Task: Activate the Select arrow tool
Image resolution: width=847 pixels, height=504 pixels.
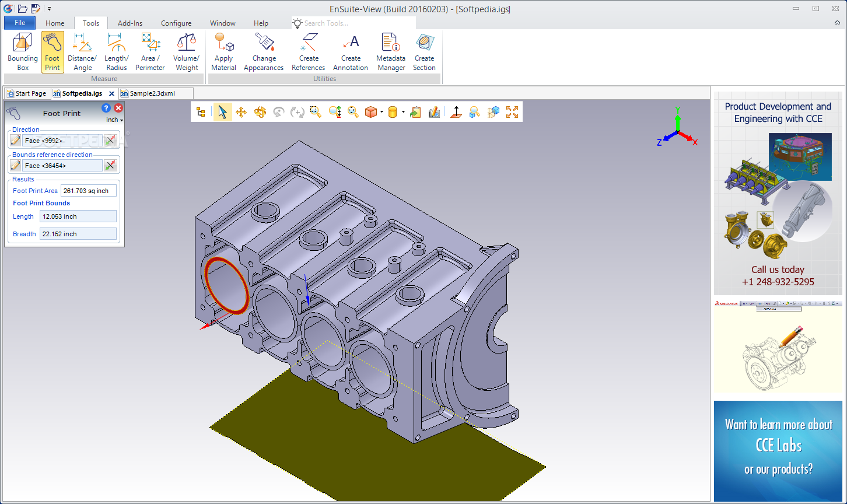Action: (x=222, y=112)
